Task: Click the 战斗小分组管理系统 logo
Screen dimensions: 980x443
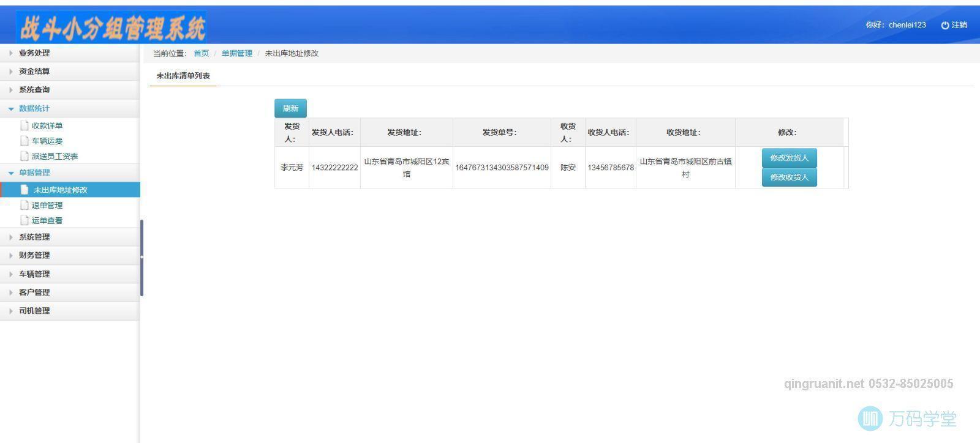Action: (111, 27)
